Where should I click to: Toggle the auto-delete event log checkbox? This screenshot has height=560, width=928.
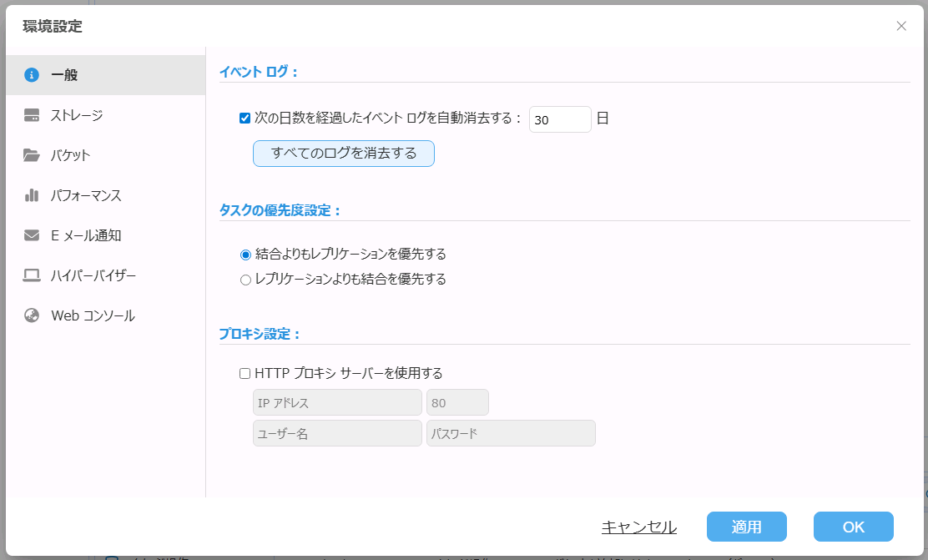point(245,119)
